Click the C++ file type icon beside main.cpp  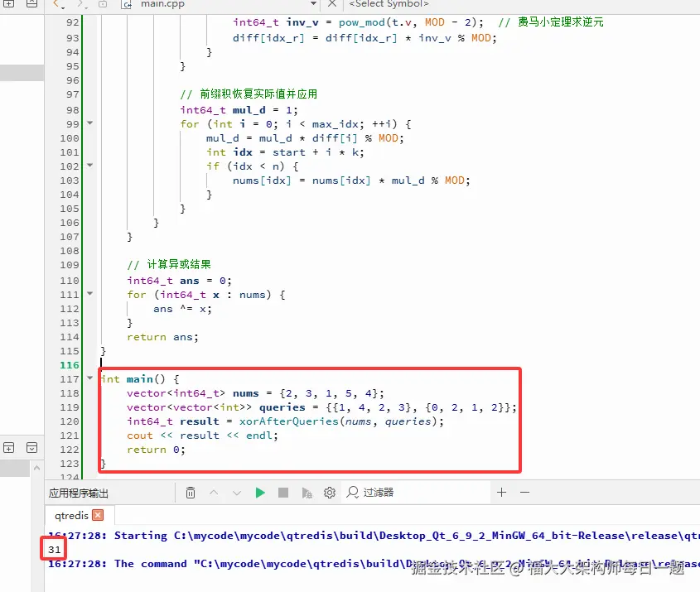click(127, 4)
